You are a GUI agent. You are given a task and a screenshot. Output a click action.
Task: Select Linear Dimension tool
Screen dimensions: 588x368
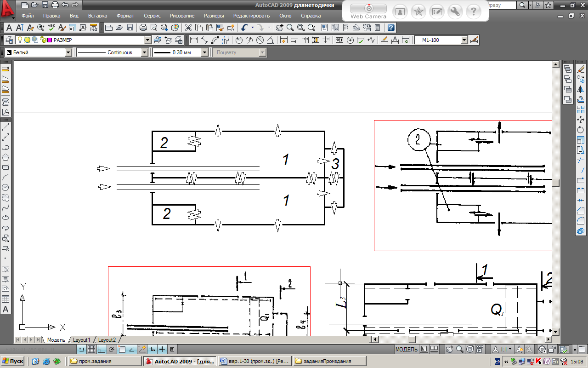pos(194,40)
